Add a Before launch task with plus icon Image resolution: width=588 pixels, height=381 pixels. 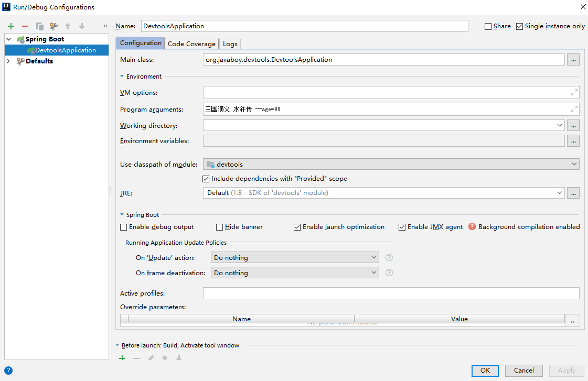(122, 358)
